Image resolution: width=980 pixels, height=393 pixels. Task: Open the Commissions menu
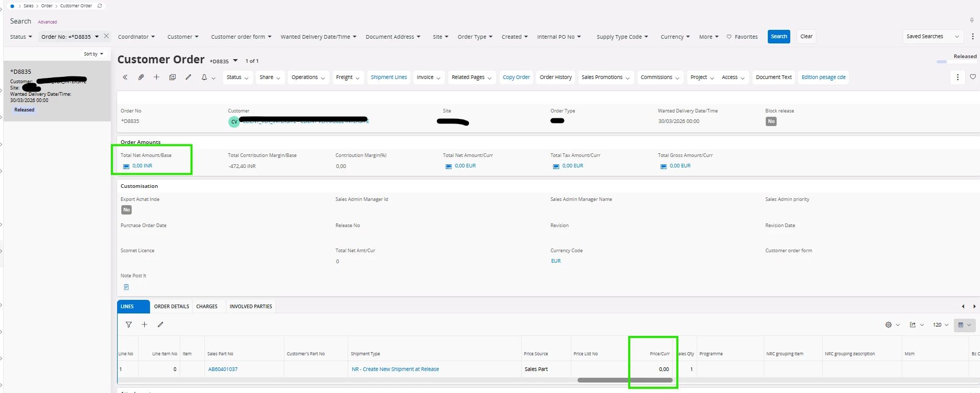pyautogui.click(x=660, y=77)
